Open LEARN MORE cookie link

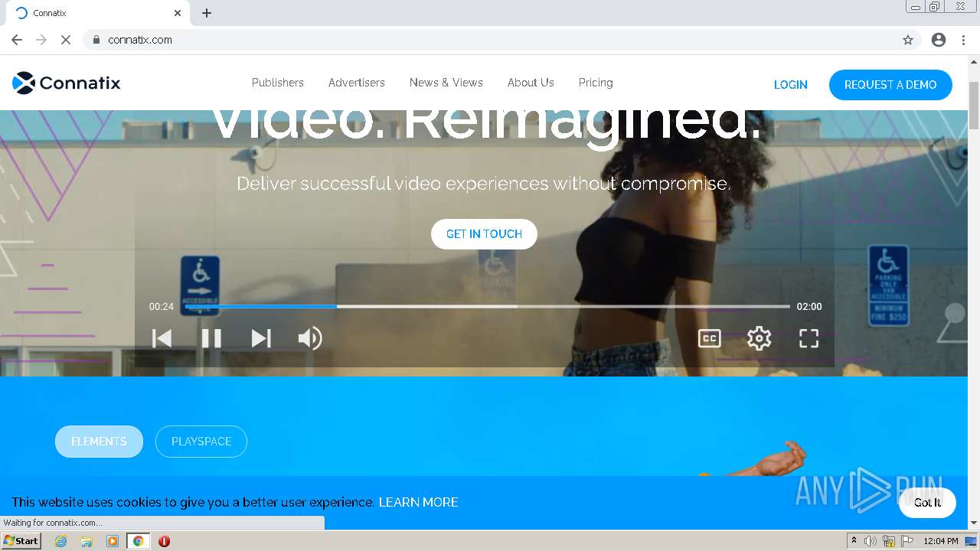click(x=419, y=502)
